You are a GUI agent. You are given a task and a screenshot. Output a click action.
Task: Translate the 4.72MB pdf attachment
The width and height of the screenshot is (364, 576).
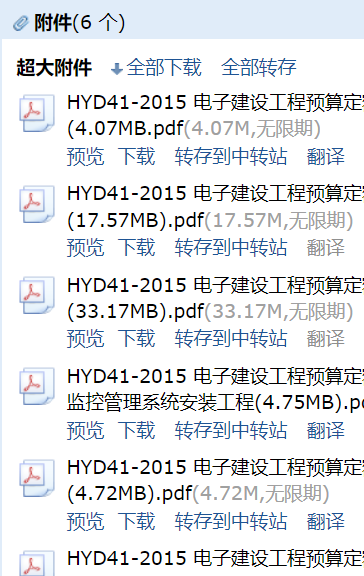pos(326,521)
